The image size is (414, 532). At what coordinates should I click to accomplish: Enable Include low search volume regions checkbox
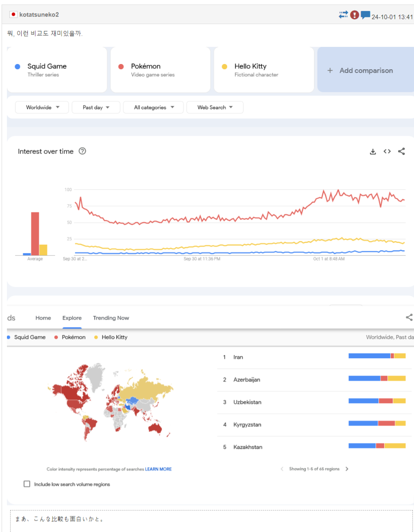click(27, 484)
